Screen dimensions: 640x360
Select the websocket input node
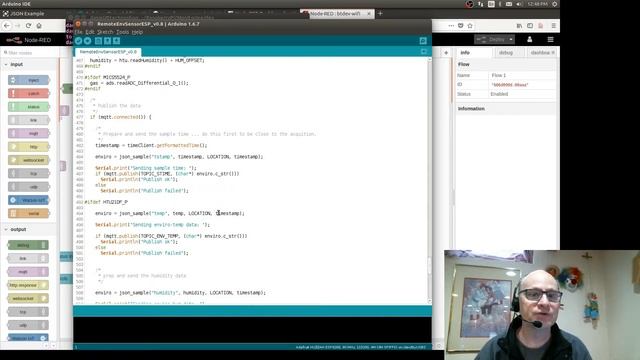[x=29, y=160]
